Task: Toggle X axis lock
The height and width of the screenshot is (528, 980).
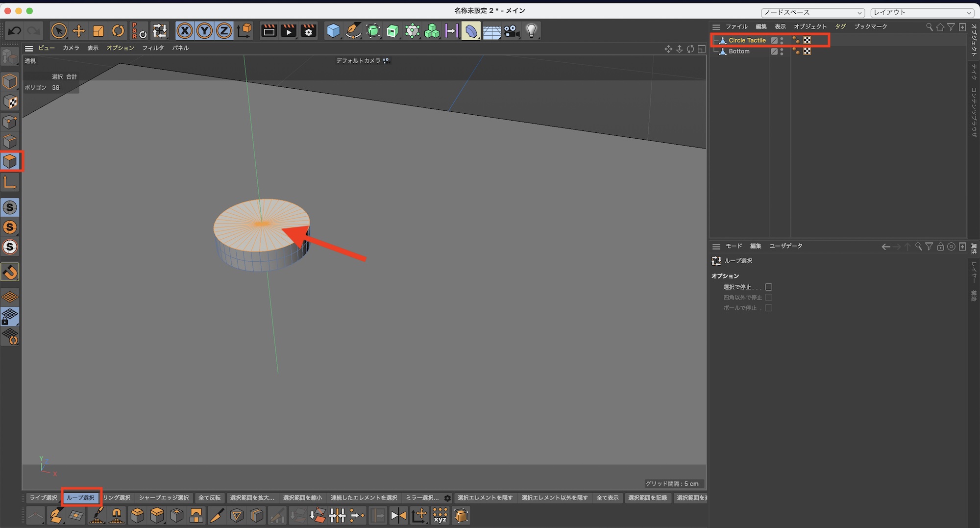Action: pyautogui.click(x=184, y=31)
